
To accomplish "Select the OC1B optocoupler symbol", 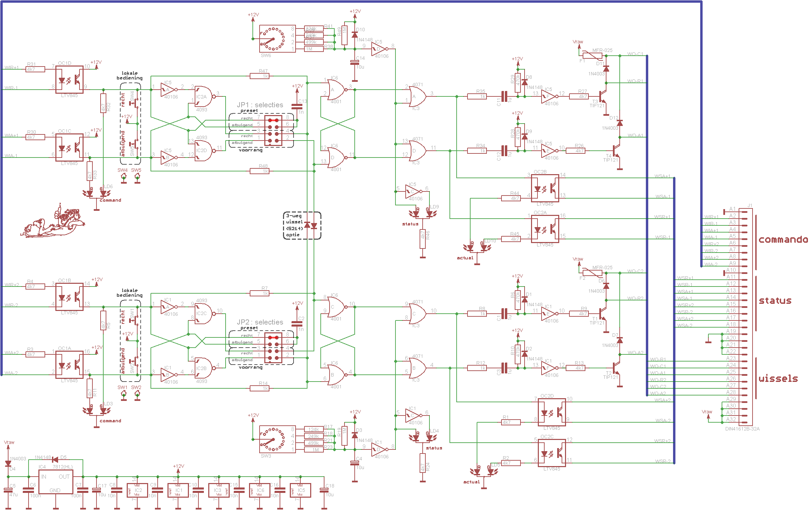I will (x=69, y=297).
